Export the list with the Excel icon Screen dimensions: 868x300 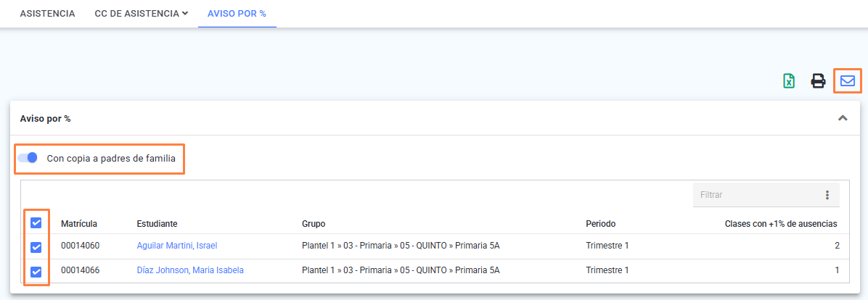pyautogui.click(x=789, y=81)
